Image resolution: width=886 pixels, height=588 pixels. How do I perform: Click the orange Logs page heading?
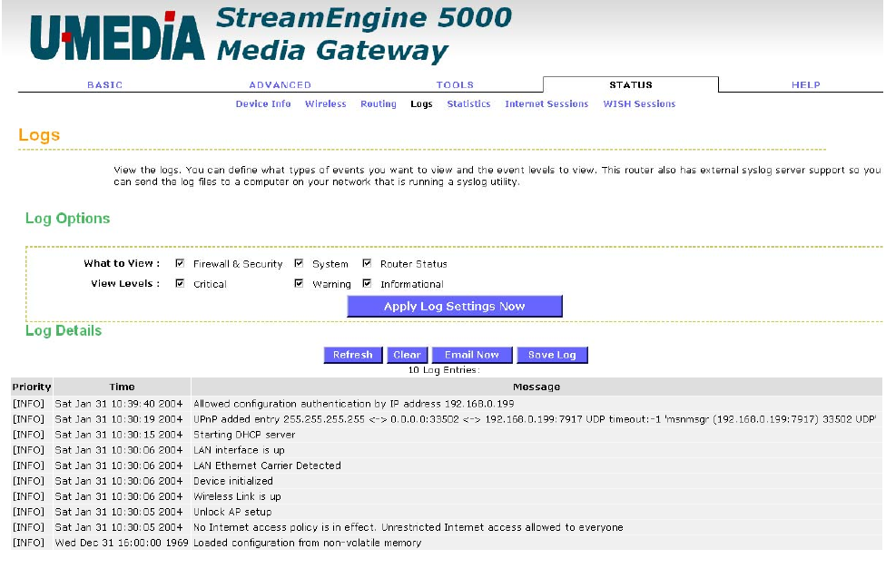click(39, 135)
